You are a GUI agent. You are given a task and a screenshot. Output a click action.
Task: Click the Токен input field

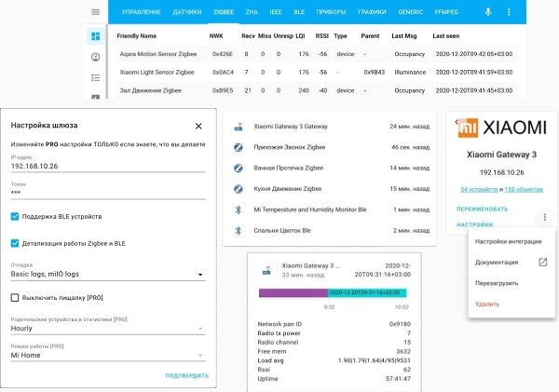(108, 193)
